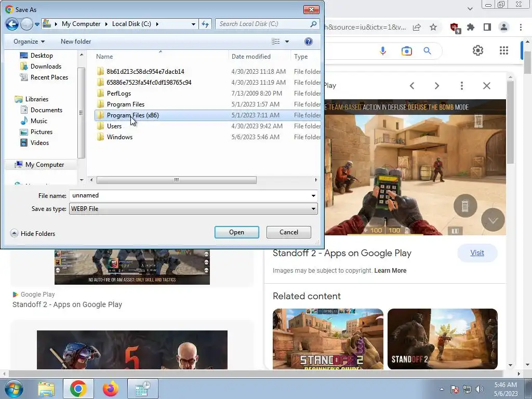Select Libraries in the navigation pane
532x399 pixels.
pos(37,99)
